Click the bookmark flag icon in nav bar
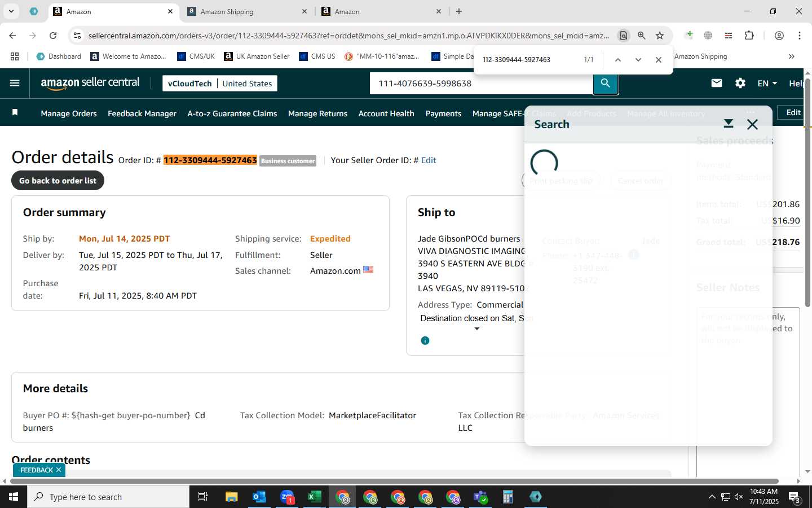 tap(15, 112)
